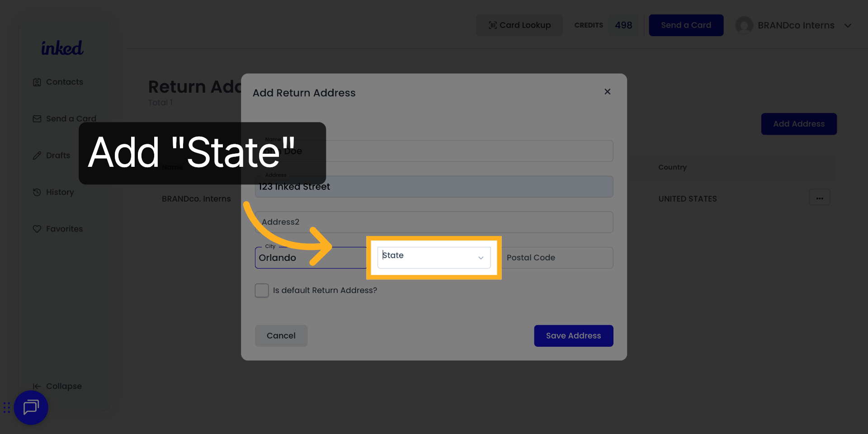This screenshot has width=868, height=434.
Task: Enable the default Return Address checkbox
Action: click(261, 290)
